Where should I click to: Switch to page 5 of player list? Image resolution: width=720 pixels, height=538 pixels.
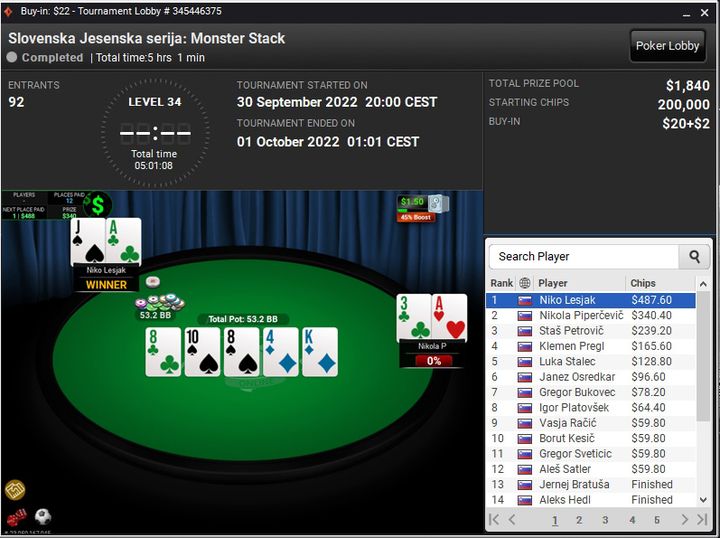(x=657, y=520)
